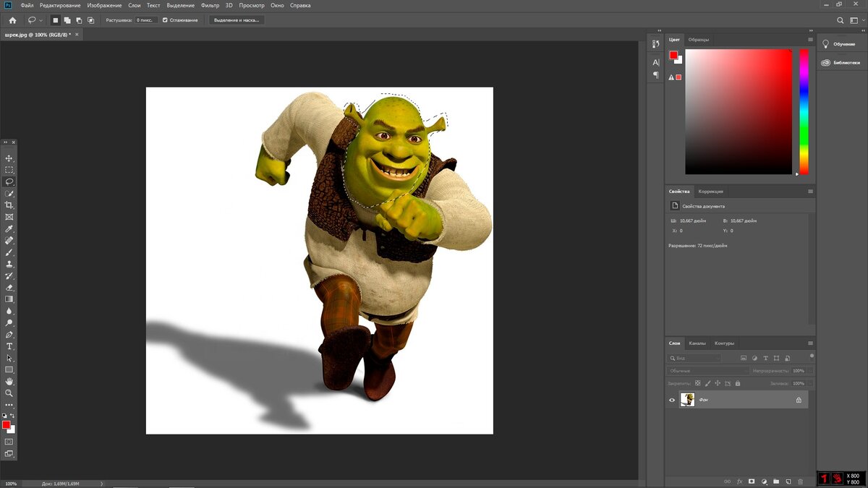Hide the Фон layer with the eye icon
This screenshot has height=488, width=868.
tap(672, 400)
